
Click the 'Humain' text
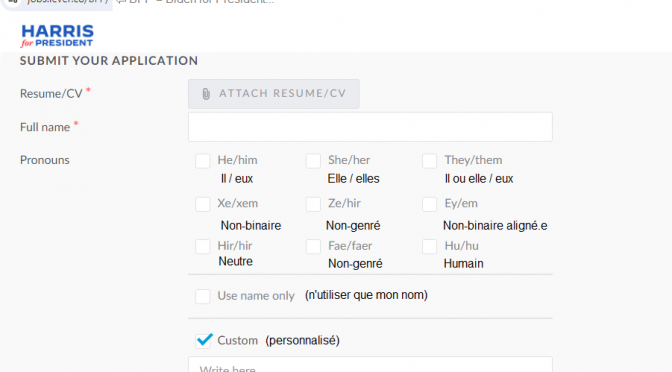point(463,264)
